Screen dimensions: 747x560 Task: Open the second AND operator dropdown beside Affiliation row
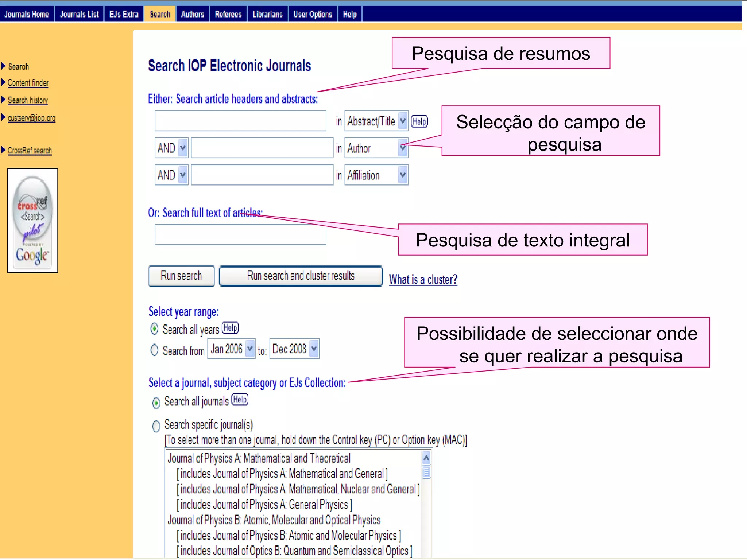(x=171, y=175)
